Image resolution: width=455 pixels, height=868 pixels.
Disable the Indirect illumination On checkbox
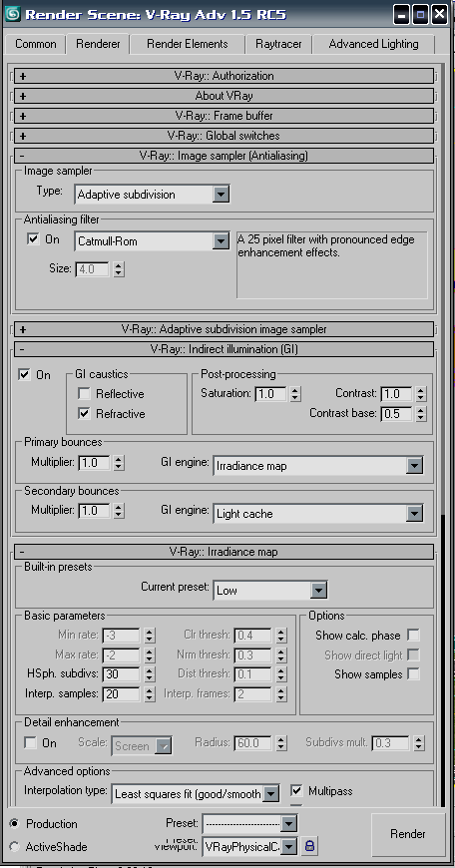(24, 375)
